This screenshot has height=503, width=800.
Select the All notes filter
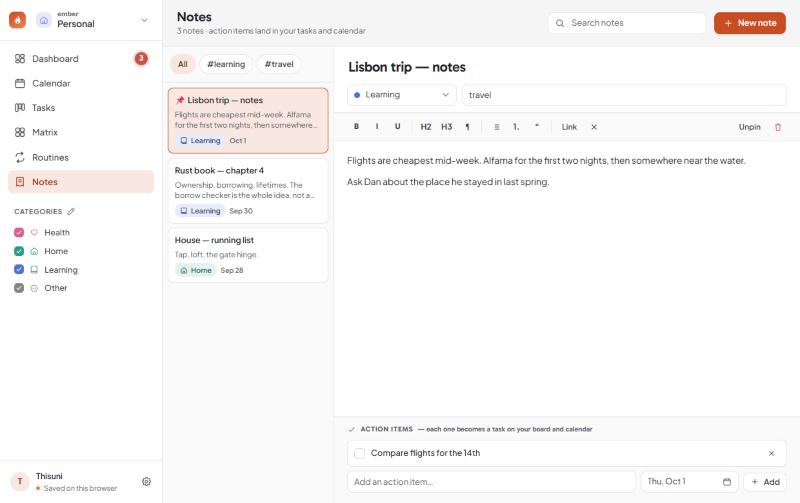point(183,64)
